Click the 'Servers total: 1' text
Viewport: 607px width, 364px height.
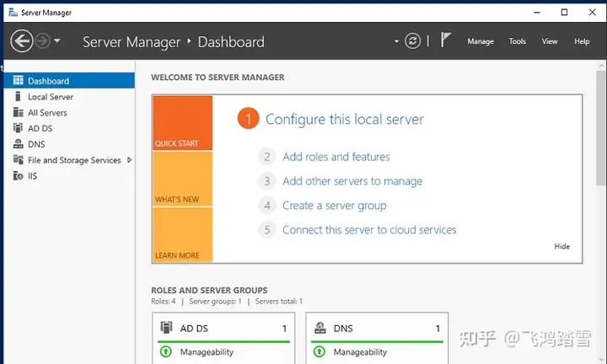[x=279, y=302]
